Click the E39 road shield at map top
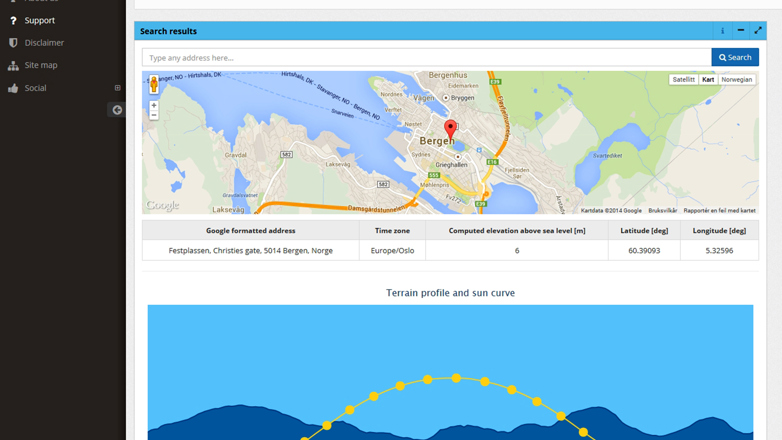 pyautogui.click(x=495, y=81)
